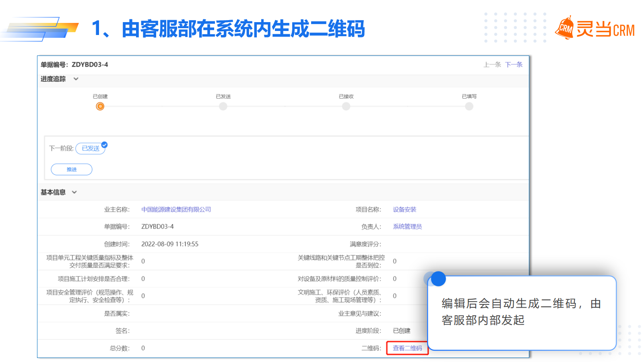Click the 基本信息 section title

point(53,192)
